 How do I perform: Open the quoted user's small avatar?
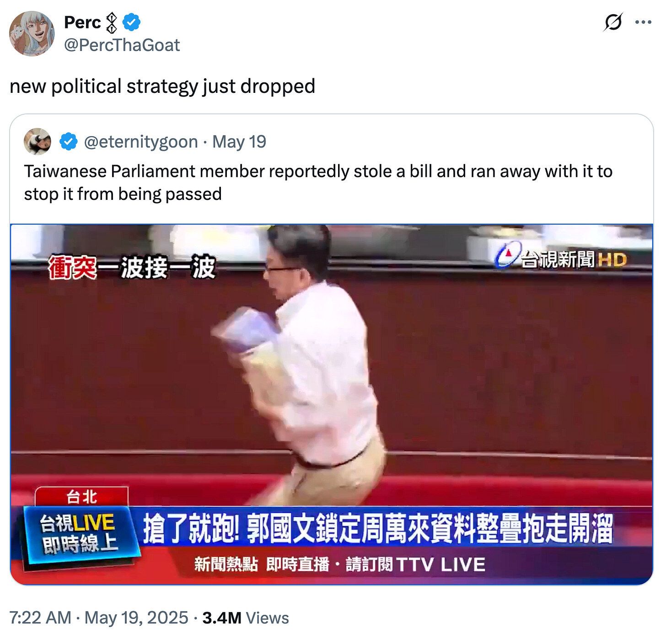point(38,142)
